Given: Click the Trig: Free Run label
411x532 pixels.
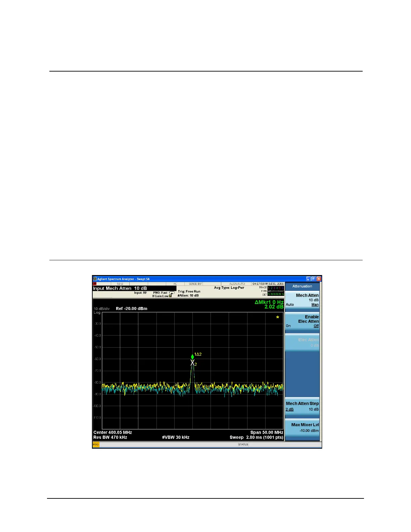Looking at the screenshot, I should 189,292.
